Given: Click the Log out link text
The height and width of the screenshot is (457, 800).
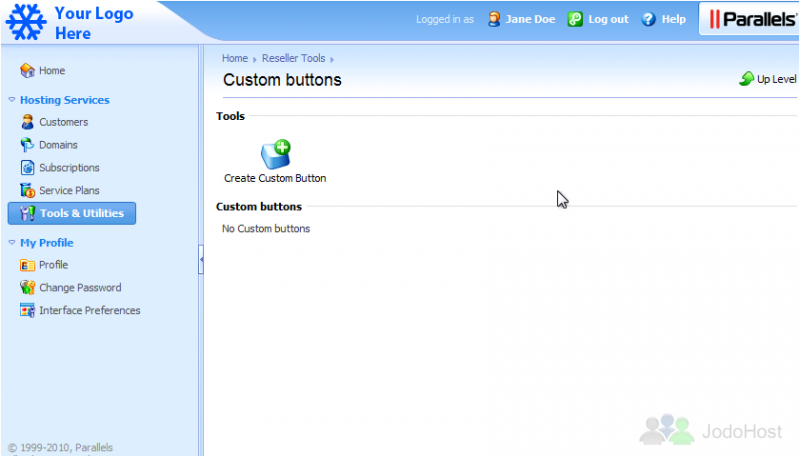Looking at the screenshot, I should (x=608, y=19).
